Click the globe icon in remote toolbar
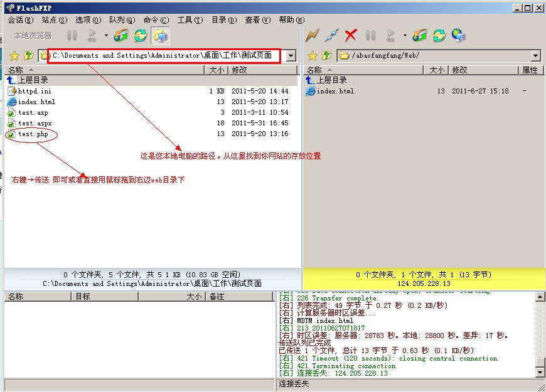Image resolution: width=546 pixels, height=392 pixels. point(459,35)
